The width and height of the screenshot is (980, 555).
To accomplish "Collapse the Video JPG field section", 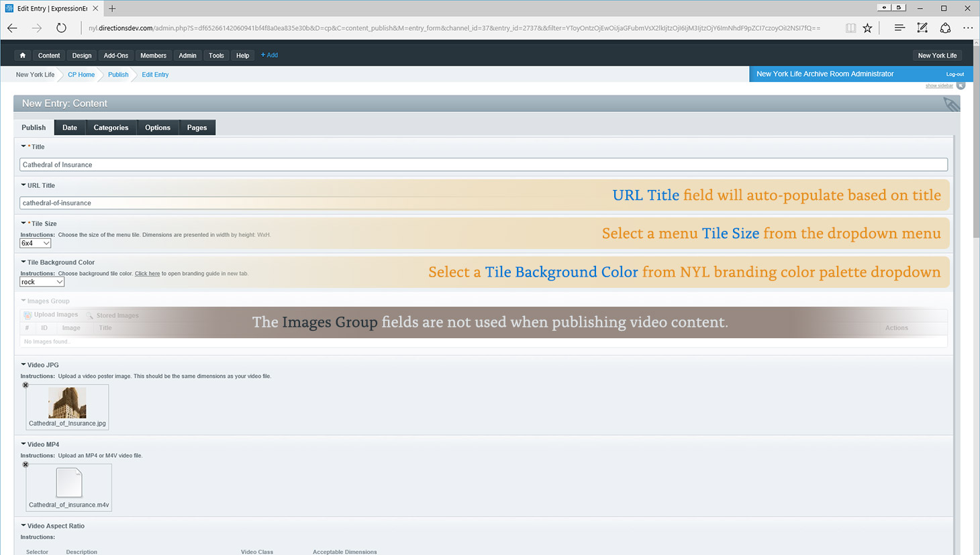I will (23, 365).
